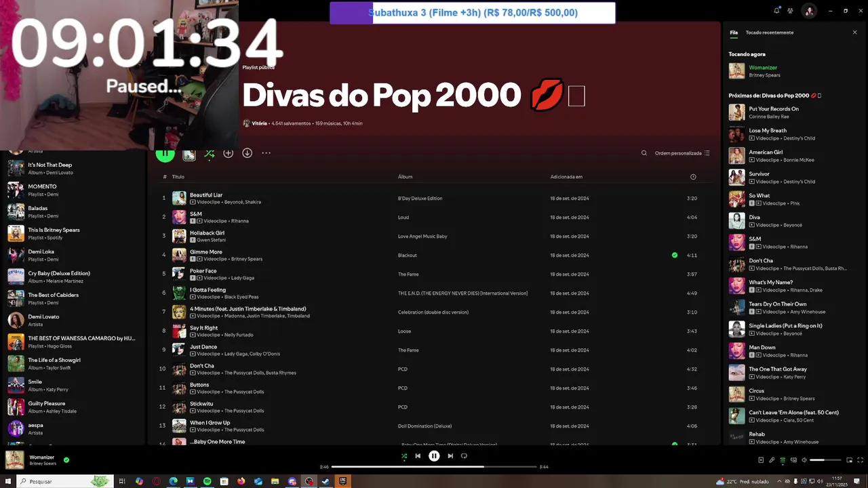Open the friend activity icon

point(790,11)
